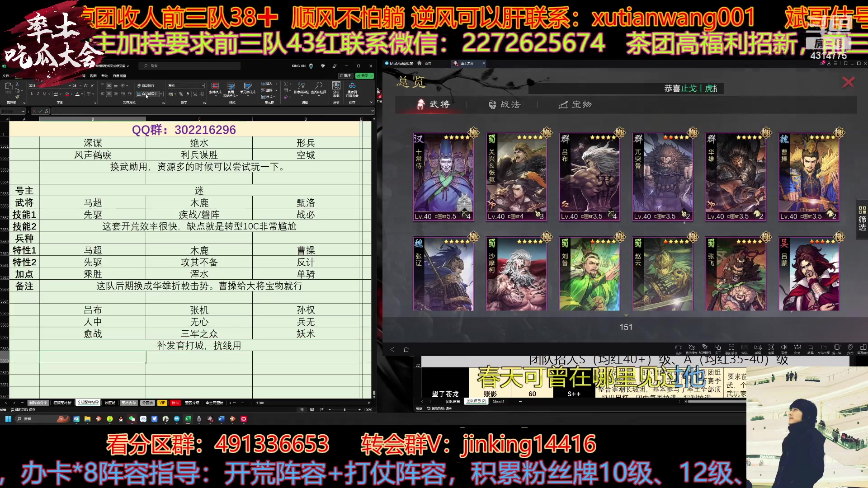Toggle center horizontal alignment
Image resolution: width=868 pixels, height=488 pixels.
pyautogui.click(x=109, y=94)
